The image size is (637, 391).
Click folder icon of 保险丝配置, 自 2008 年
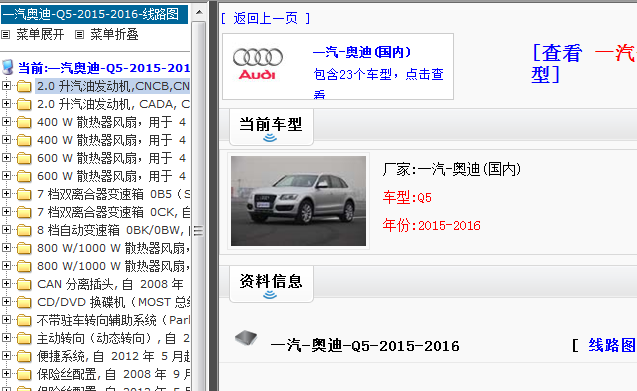(24, 374)
